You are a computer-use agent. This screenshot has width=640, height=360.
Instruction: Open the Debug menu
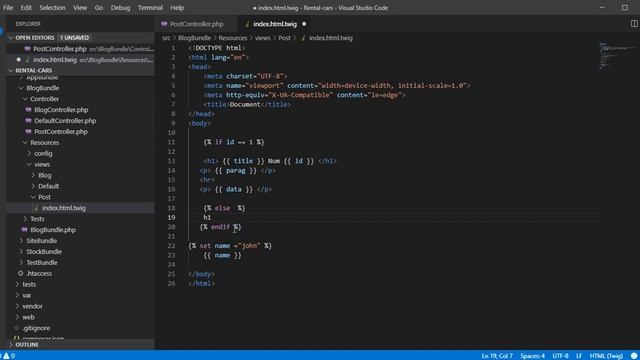[x=120, y=8]
